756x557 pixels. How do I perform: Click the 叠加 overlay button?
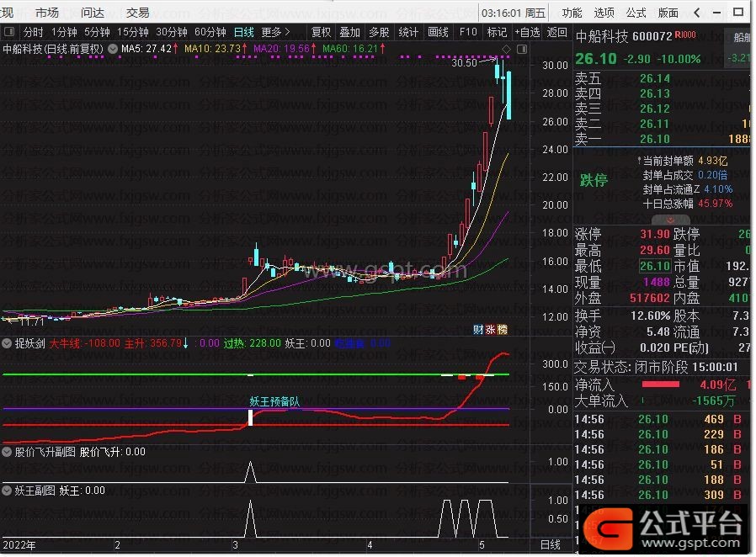pyautogui.click(x=350, y=32)
